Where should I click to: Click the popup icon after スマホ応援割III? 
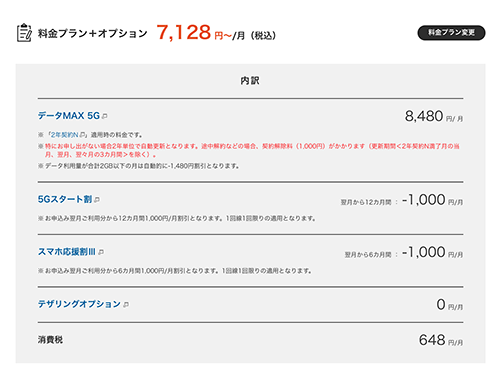point(101,252)
